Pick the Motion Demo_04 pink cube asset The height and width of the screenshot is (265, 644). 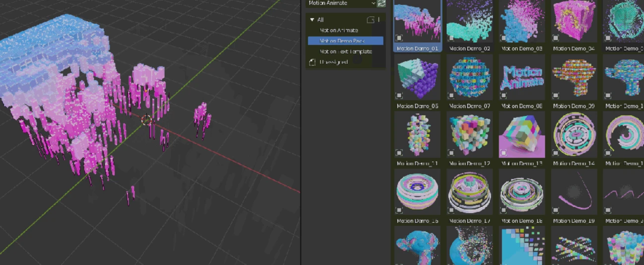574,21
